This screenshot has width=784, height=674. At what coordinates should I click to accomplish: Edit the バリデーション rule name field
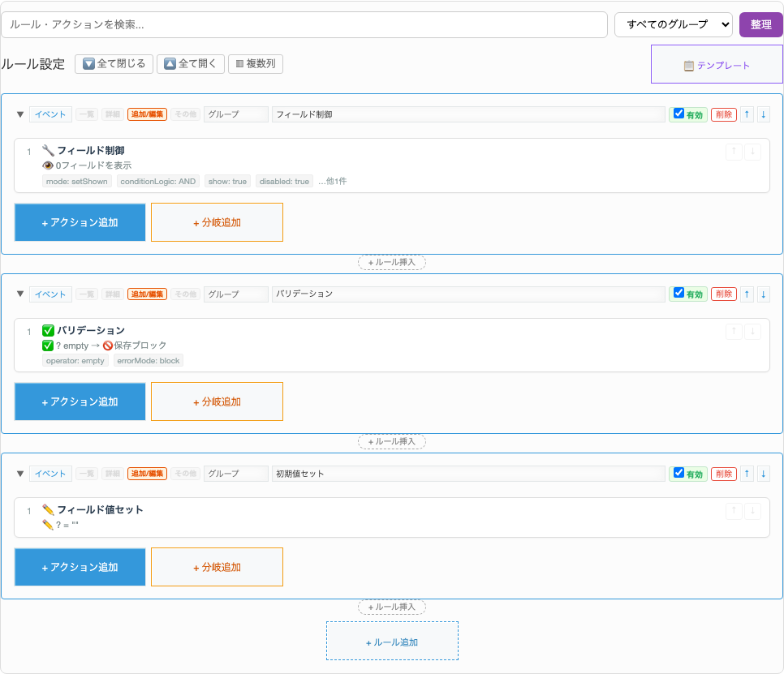[468, 294]
